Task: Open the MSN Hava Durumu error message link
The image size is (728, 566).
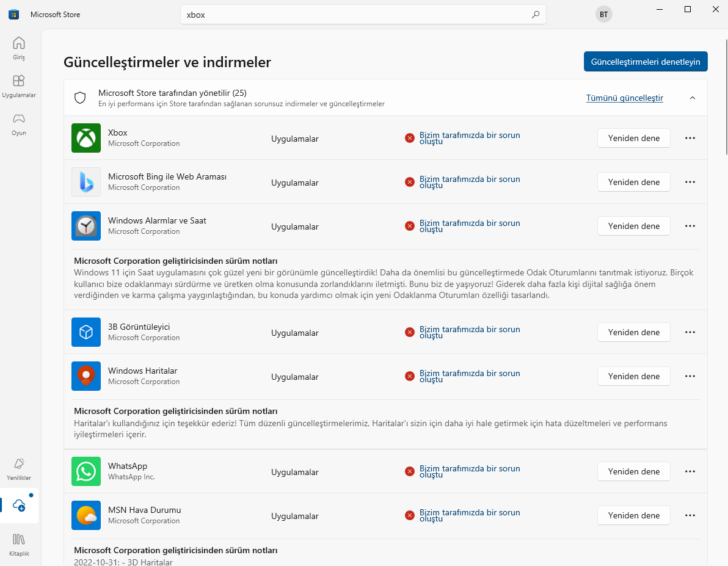Action: pos(470,515)
